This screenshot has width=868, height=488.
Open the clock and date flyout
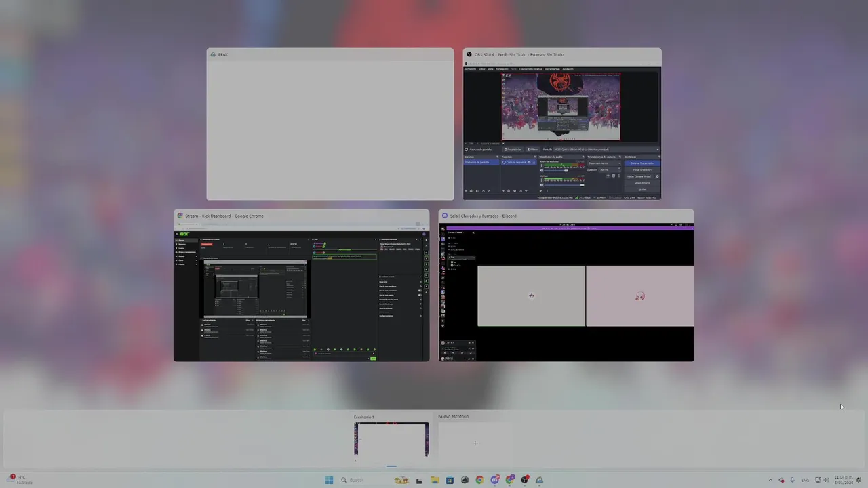pyautogui.click(x=844, y=480)
